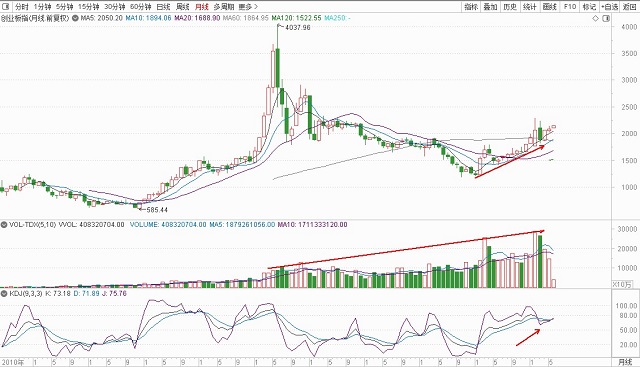Toggle the right info panel icon
640x367 pixels.
pyautogui.click(x=606, y=18)
